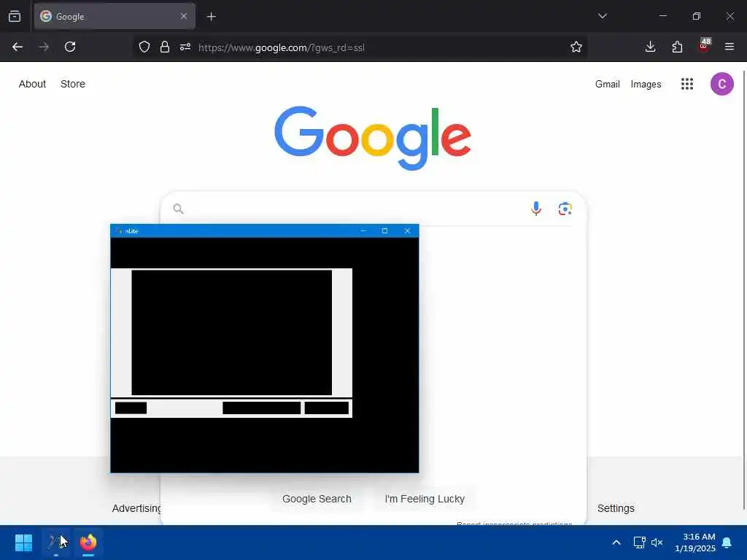Click the padlock site security icon
The height and width of the screenshot is (560, 747).
[x=165, y=47]
